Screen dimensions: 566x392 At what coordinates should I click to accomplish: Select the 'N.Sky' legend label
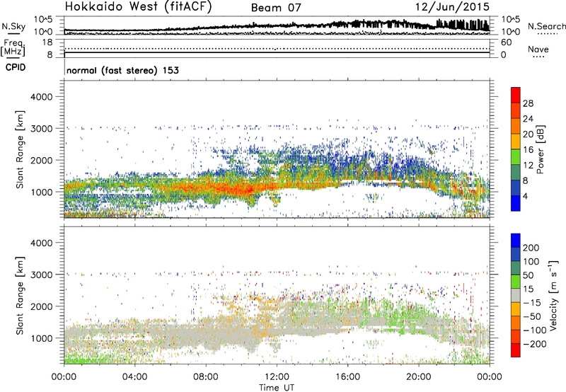coord(13,27)
